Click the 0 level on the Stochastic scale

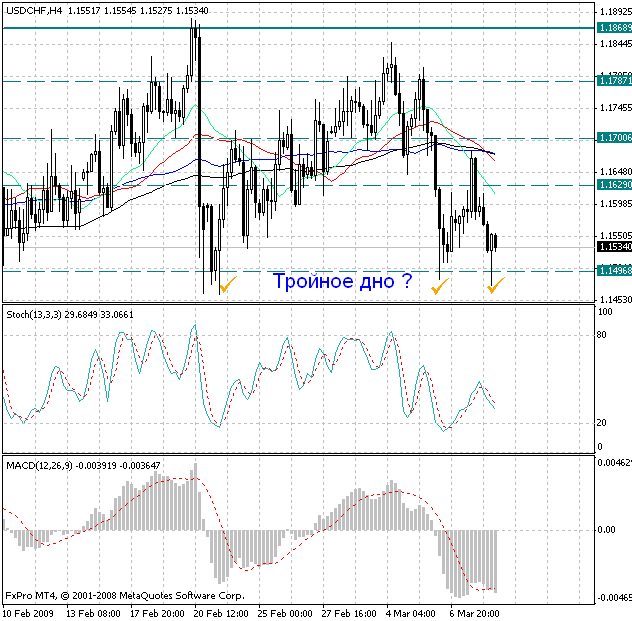point(600,447)
